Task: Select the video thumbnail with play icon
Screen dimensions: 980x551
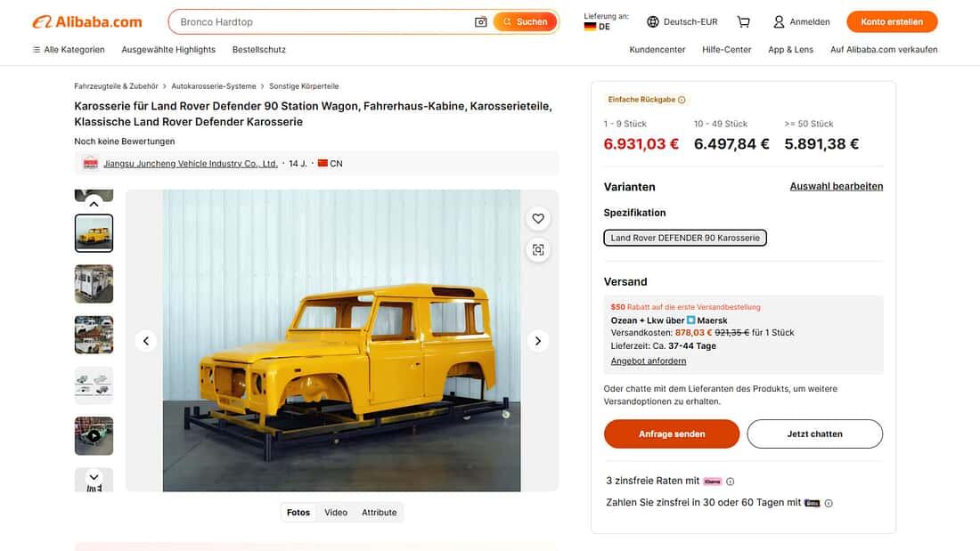Action: click(x=94, y=436)
